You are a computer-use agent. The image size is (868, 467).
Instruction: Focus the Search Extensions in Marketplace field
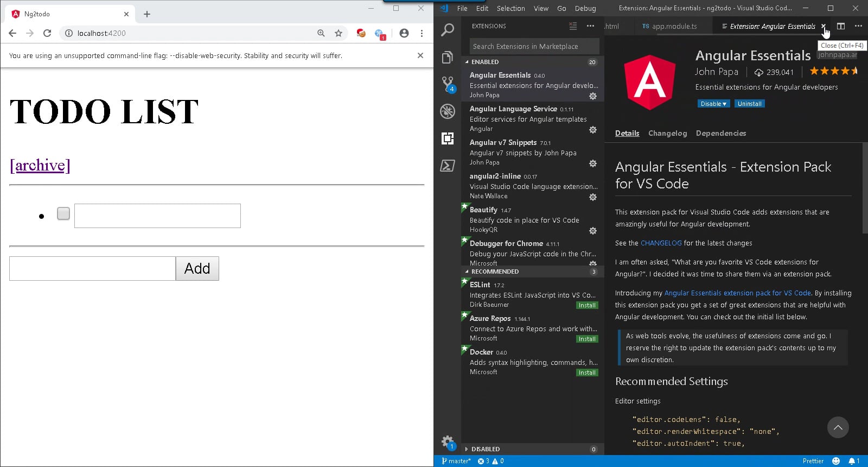pyautogui.click(x=534, y=46)
